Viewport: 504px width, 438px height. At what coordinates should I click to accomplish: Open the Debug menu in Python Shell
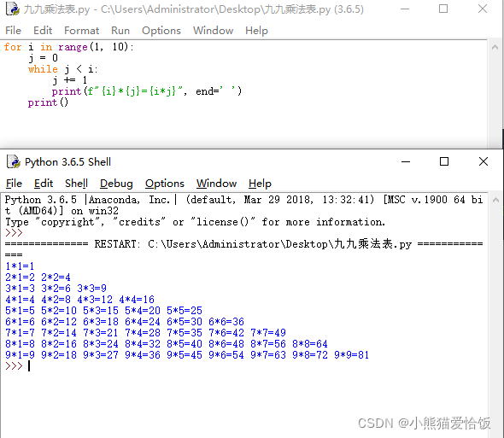click(116, 184)
